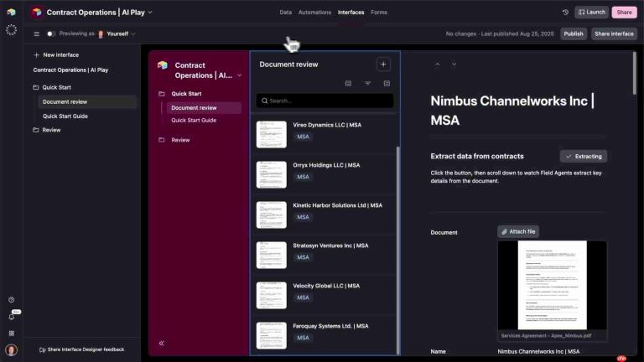Click the document list Search field
This screenshot has width=644, height=362.
point(325,101)
